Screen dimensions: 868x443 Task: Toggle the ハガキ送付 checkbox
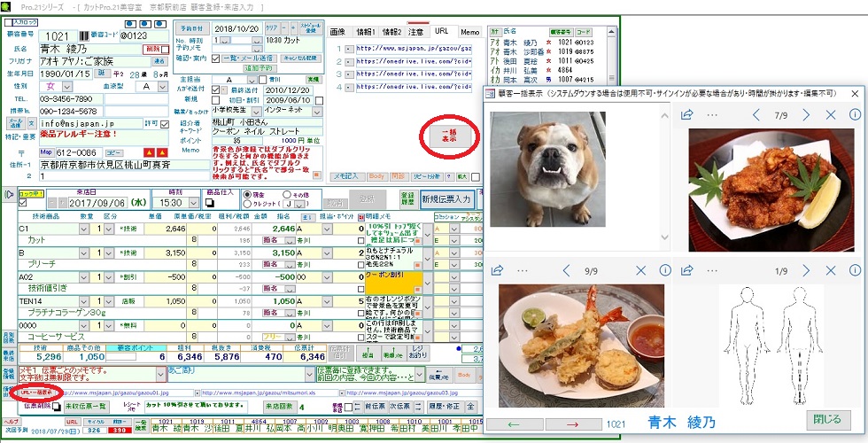click(216, 90)
